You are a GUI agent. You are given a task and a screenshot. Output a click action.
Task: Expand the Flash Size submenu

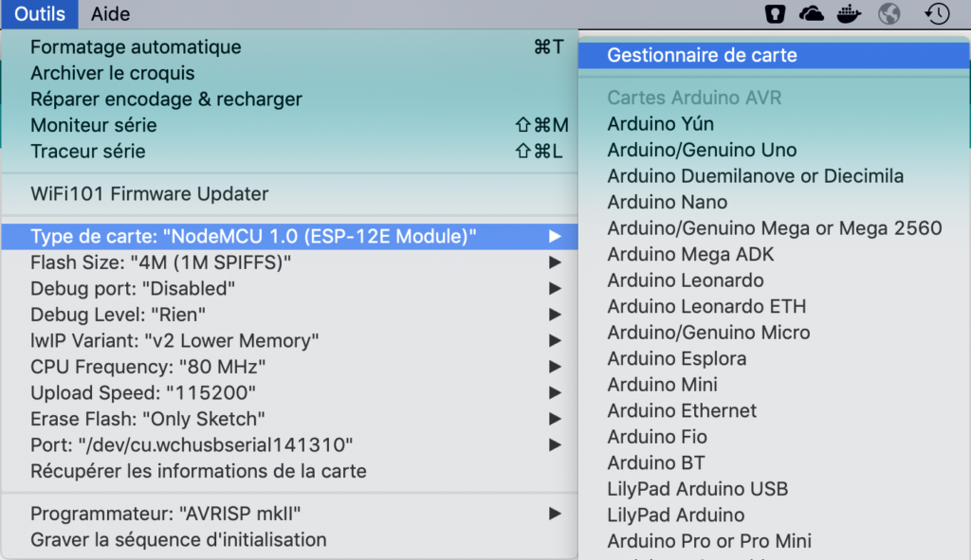[290, 262]
